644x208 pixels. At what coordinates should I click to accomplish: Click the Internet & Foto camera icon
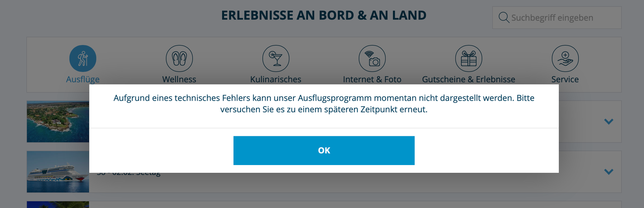click(x=372, y=58)
